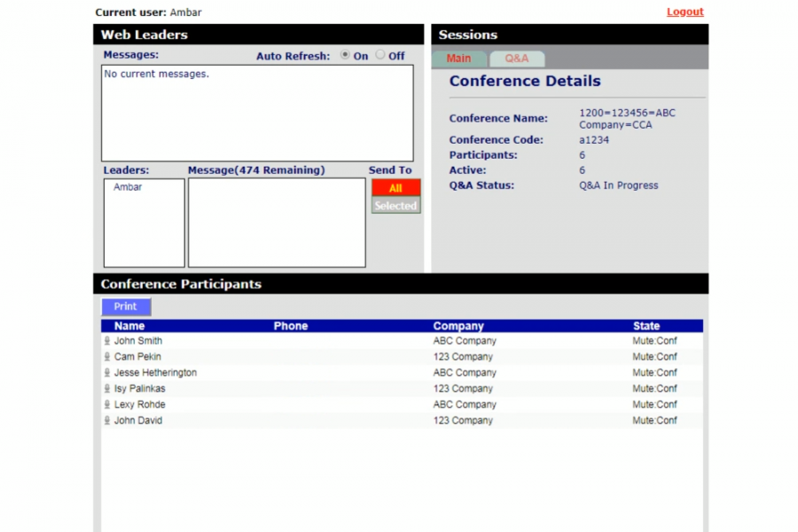Turn Auto Refresh on
Viewport: 798px width, 532px height.
tap(345, 55)
